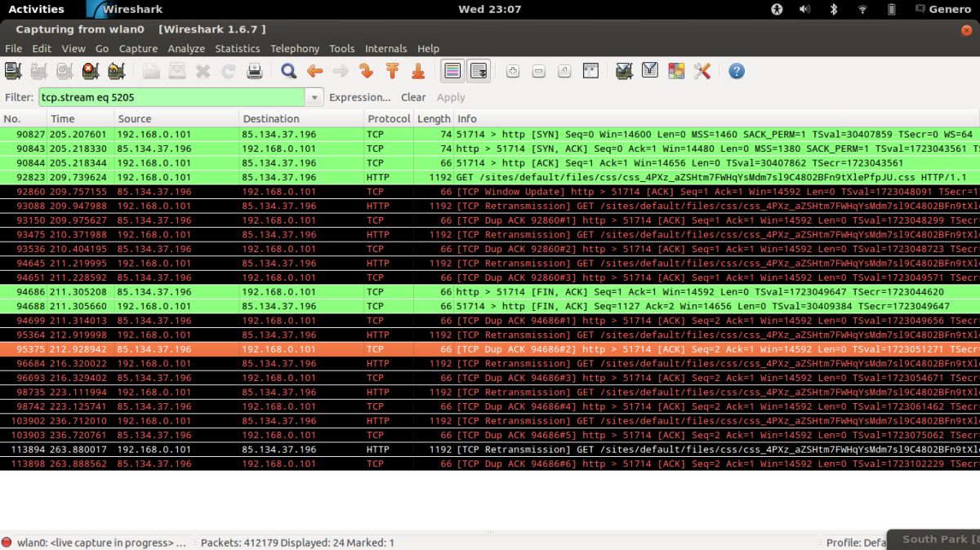Screen dimensions: 980x550
Task: Open the sound volume indicator
Action: coord(804,9)
